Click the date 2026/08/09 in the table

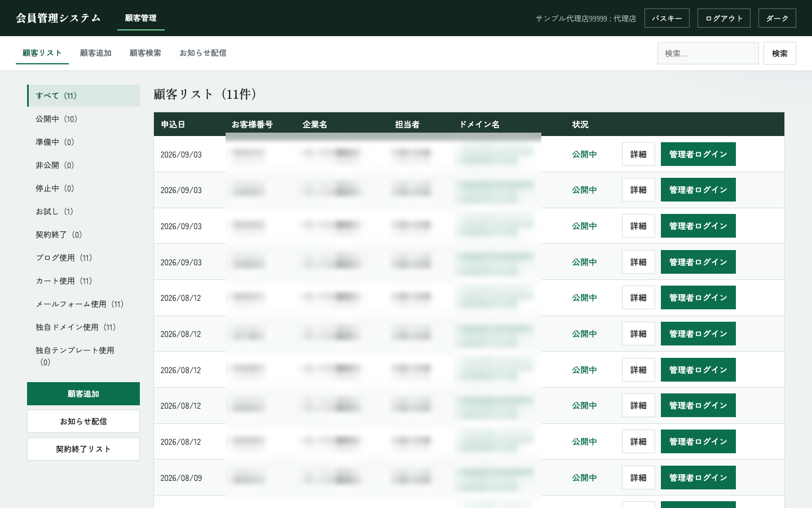(x=181, y=478)
